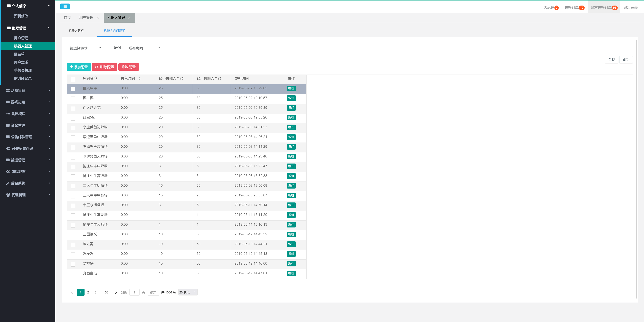
Task: Change the 20 条/页 page size dropdown
Action: tap(188, 292)
